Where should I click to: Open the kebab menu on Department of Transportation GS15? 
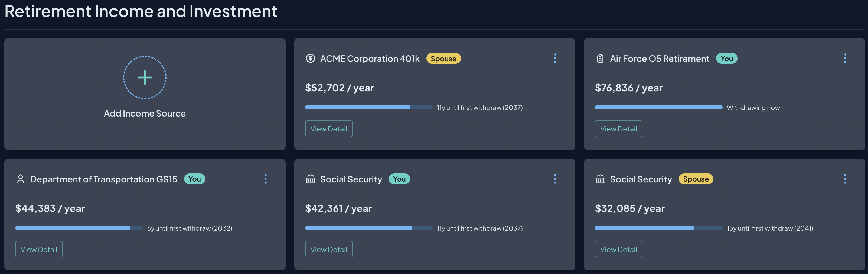click(266, 179)
